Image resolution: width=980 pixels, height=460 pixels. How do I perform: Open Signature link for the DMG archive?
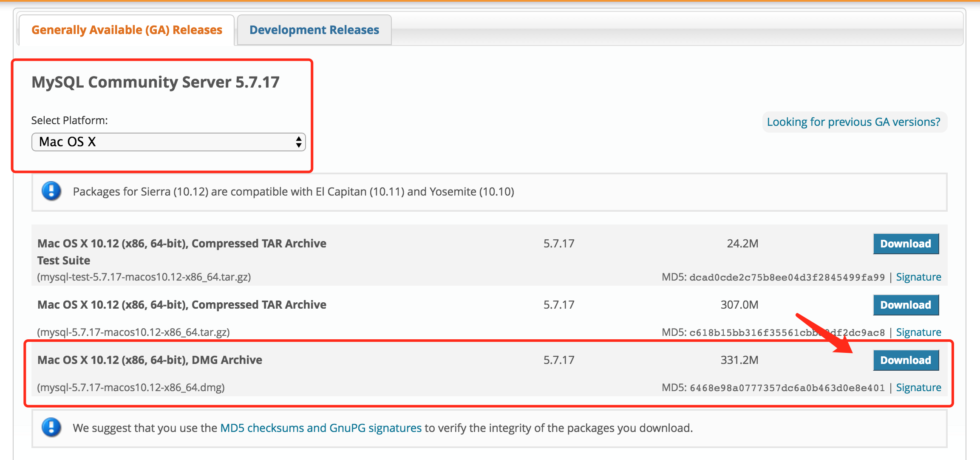(x=918, y=388)
